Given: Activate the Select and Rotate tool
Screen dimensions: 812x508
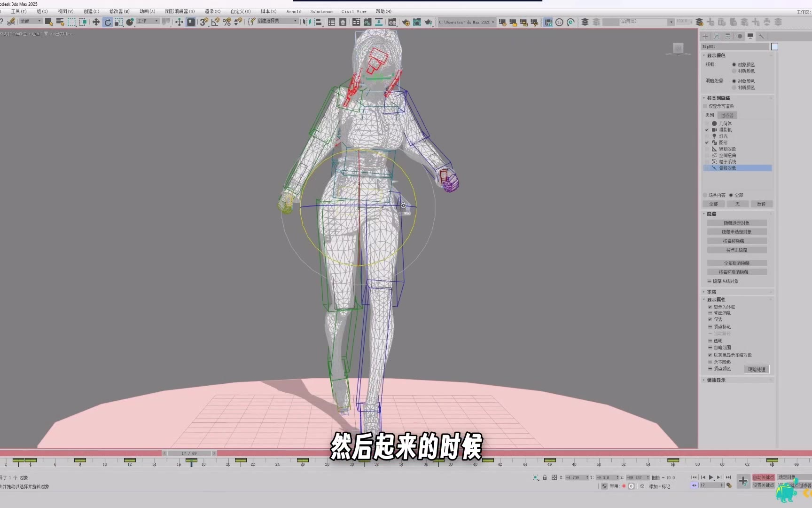Looking at the screenshot, I should click(108, 22).
